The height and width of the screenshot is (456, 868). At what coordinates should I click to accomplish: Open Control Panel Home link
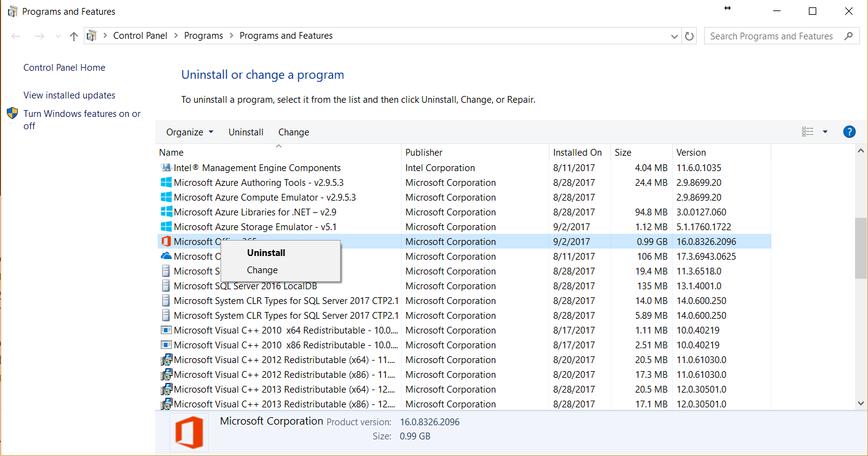click(64, 68)
